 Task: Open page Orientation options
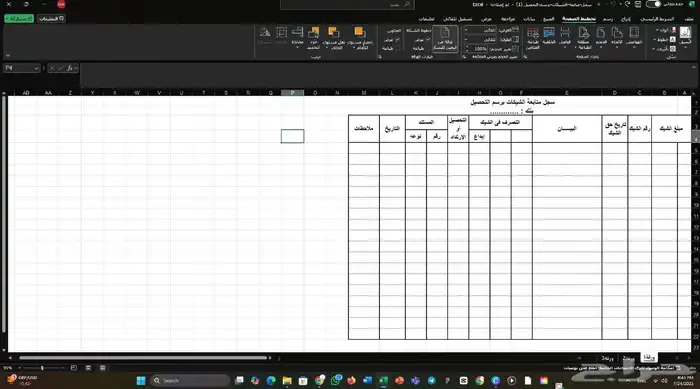click(617, 37)
